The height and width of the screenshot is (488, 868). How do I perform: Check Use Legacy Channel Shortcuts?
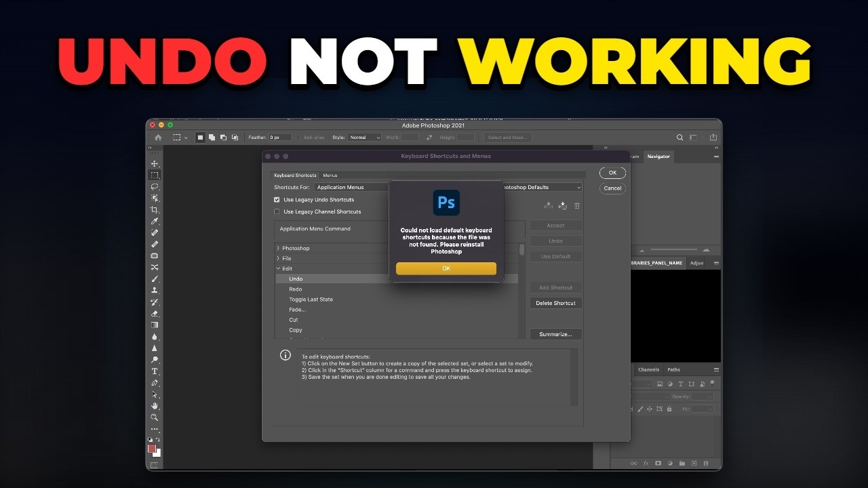pyautogui.click(x=277, y=212)
